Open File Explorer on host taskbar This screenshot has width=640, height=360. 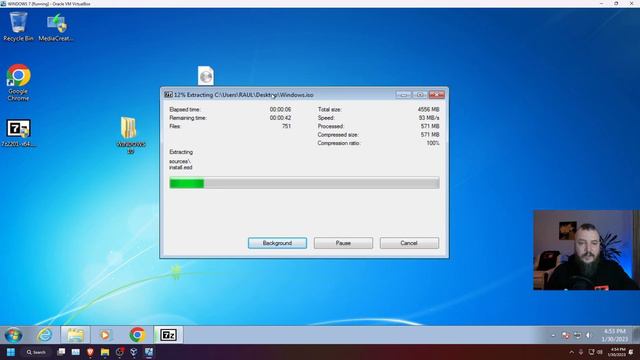[105, 352]
